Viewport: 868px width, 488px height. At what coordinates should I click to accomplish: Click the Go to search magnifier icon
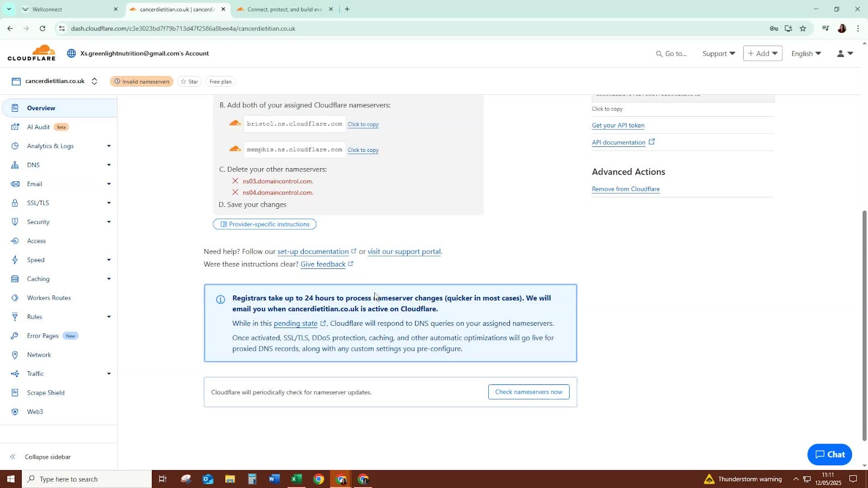click(x=659, y=54)
